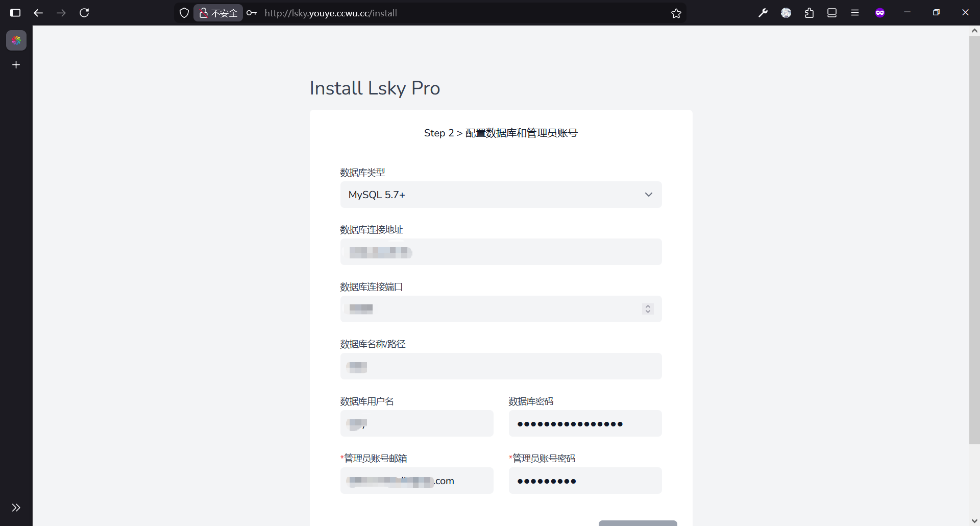Open the browser hamburger menu
The width and height of the screenshot is (980, 526).
855,13
